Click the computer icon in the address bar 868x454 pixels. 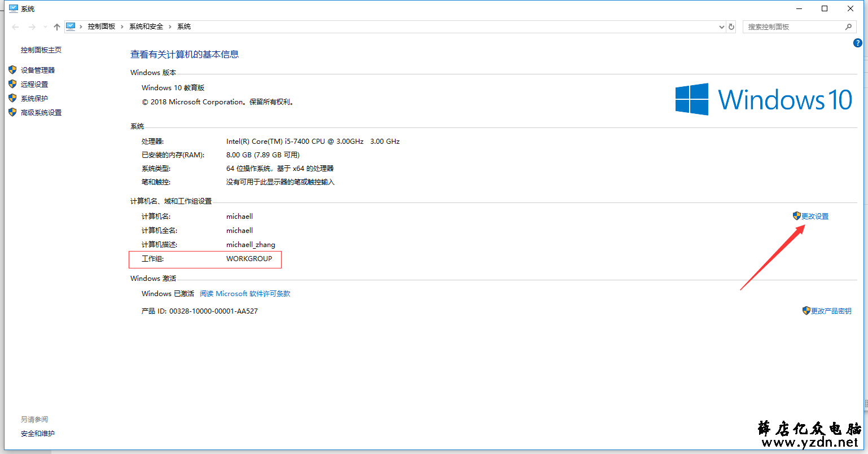pos(71,27)
